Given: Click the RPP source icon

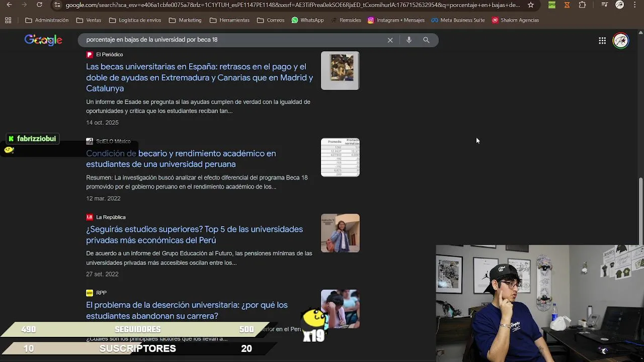Looking at the screenshot, I should pos(90,293).
